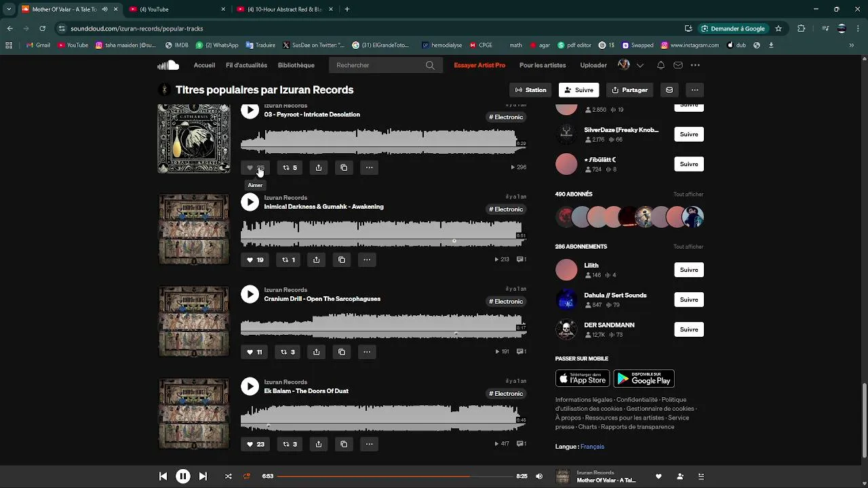This screenshot has height=488, width=868.
Task: Like the Awakening track with 19 likes
Action: coord(255,260)
